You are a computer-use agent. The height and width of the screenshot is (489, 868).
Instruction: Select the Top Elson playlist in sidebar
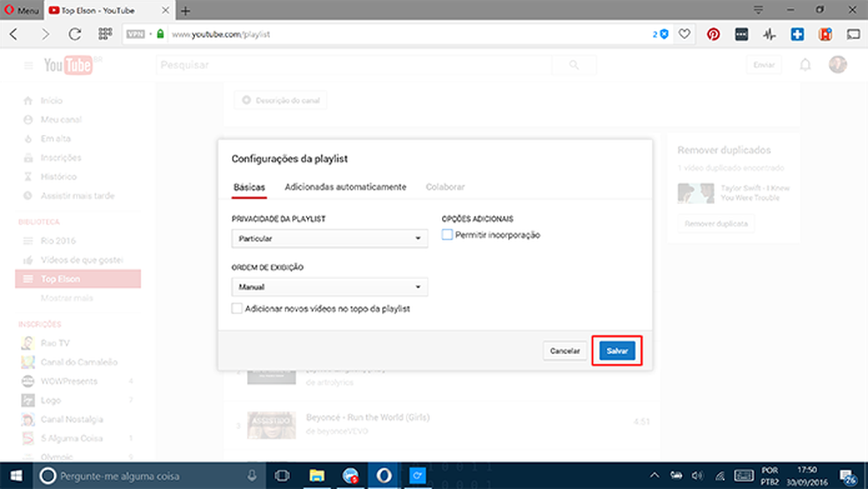[78, 279]
